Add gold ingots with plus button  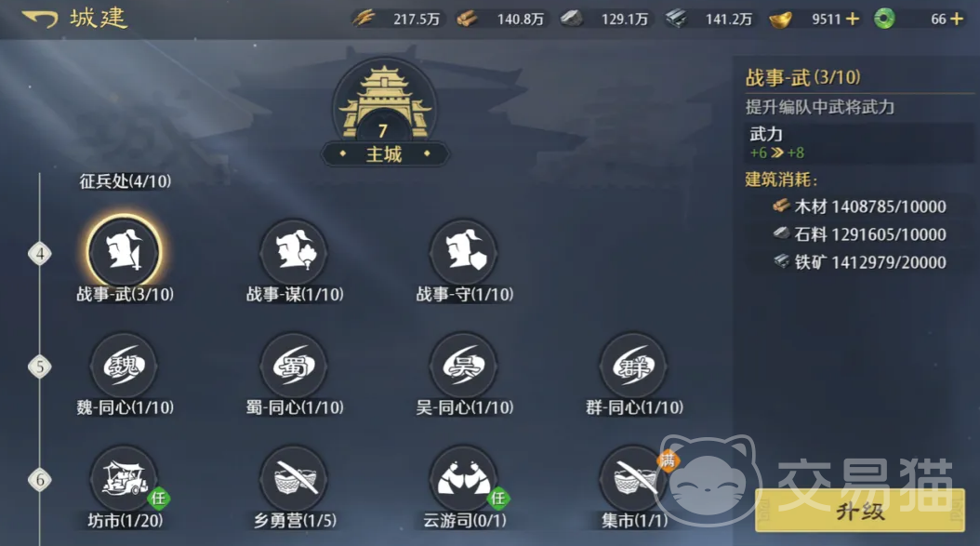tap(853, 20)
